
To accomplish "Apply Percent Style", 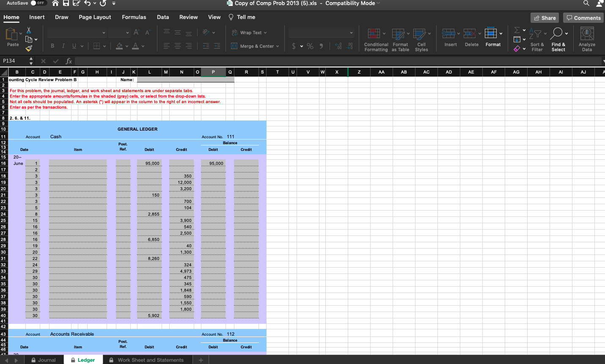I will click(310, 46).
